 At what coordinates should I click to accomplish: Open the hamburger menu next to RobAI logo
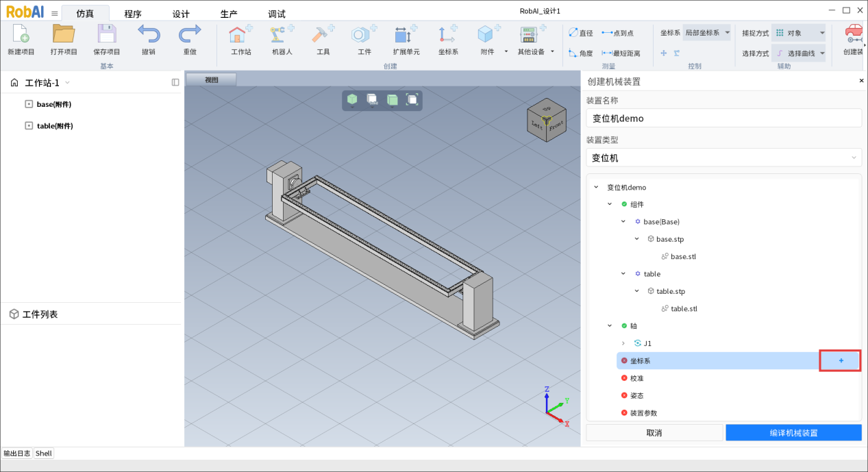pyautogui.click(x=55, y=13)
